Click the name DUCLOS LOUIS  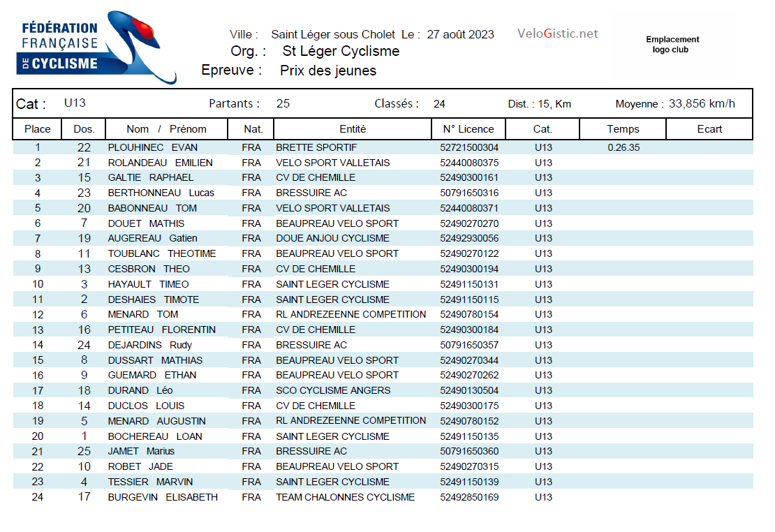(x=147, y=406)
